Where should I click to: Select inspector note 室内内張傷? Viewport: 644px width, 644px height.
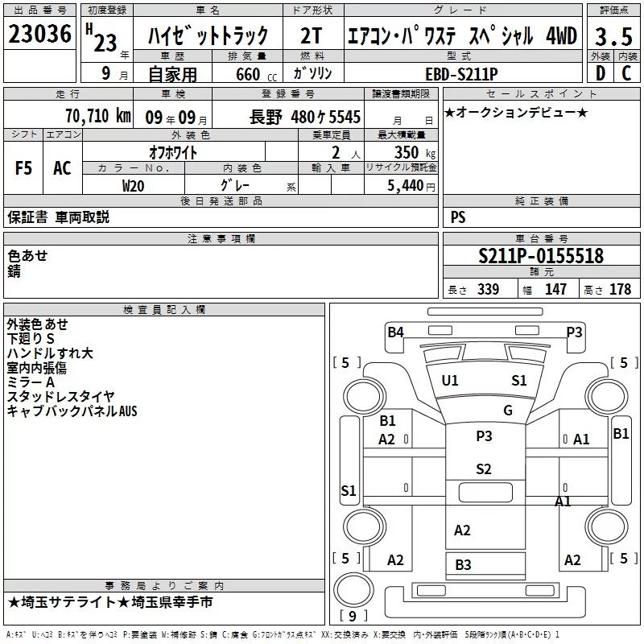tap(36, 368)
